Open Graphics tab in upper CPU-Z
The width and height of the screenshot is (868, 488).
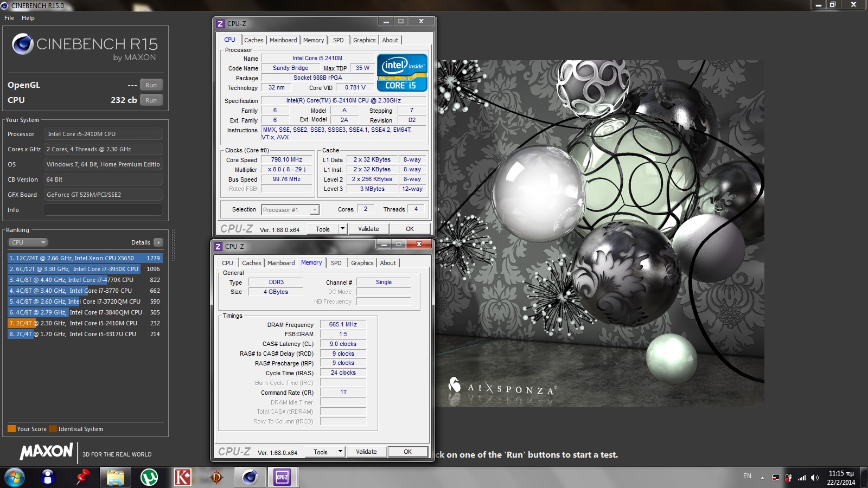pyautogui.click(x=364, y=40)
